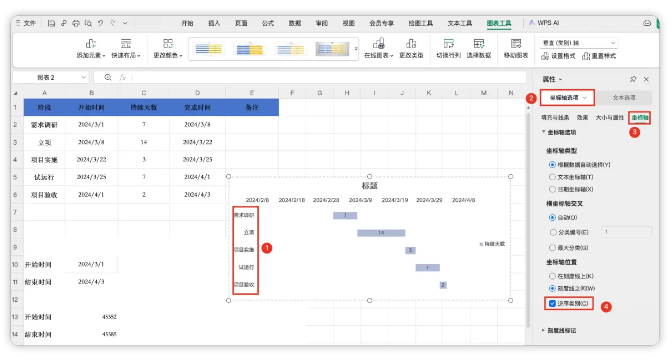
Task: Click the formula bar input field
Action: tap(329, 78)
